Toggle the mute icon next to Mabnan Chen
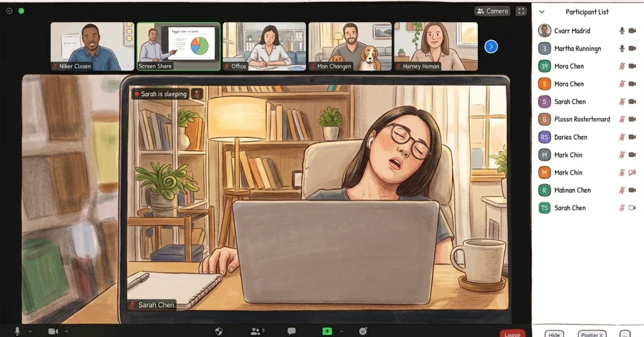Viewport: 644px width, 337px height. coord(622,190)
